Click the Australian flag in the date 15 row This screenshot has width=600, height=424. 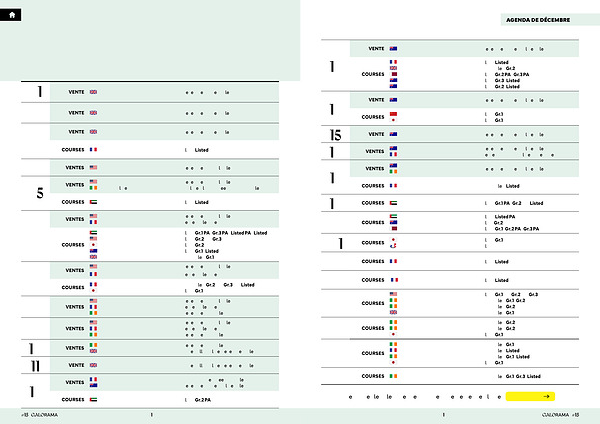[394, 134]
